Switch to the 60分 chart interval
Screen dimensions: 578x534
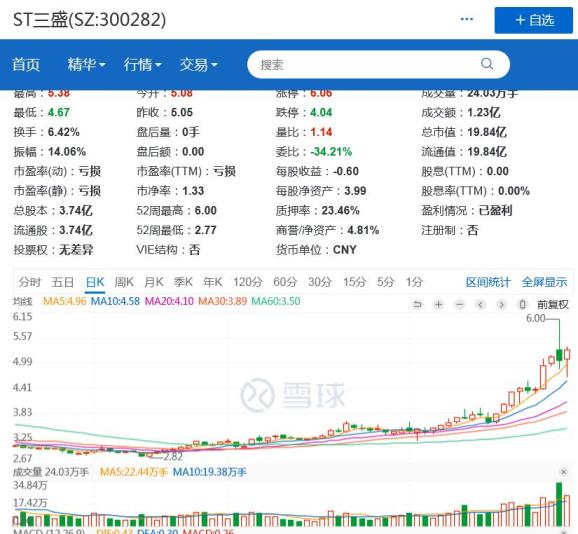tap(285, 282)
